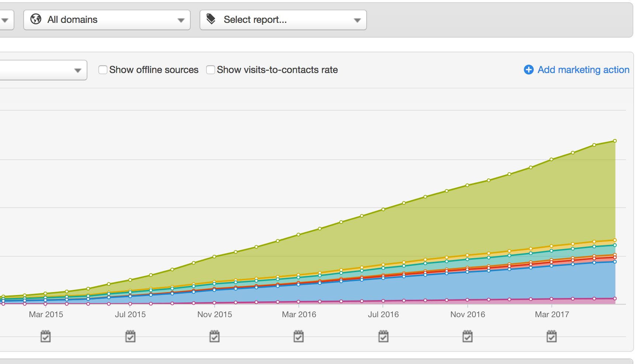Click the dropdown arrow of the leftmost cut-off selector in top bar
The height and width of the screenshot is (364, 637).
point(4,20)
